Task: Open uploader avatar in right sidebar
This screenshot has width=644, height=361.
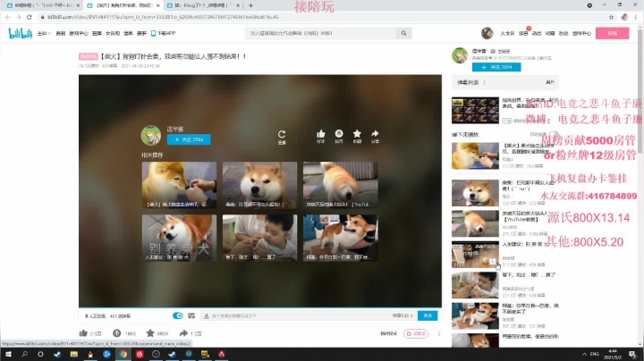Action: (460, 55)
